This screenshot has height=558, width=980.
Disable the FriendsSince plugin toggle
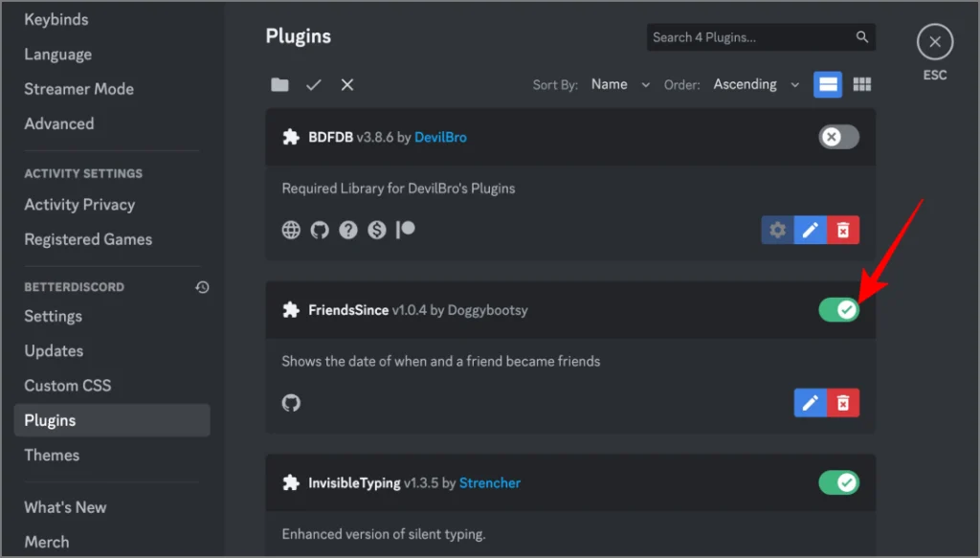pyautogui.click(x=838, y=310)
